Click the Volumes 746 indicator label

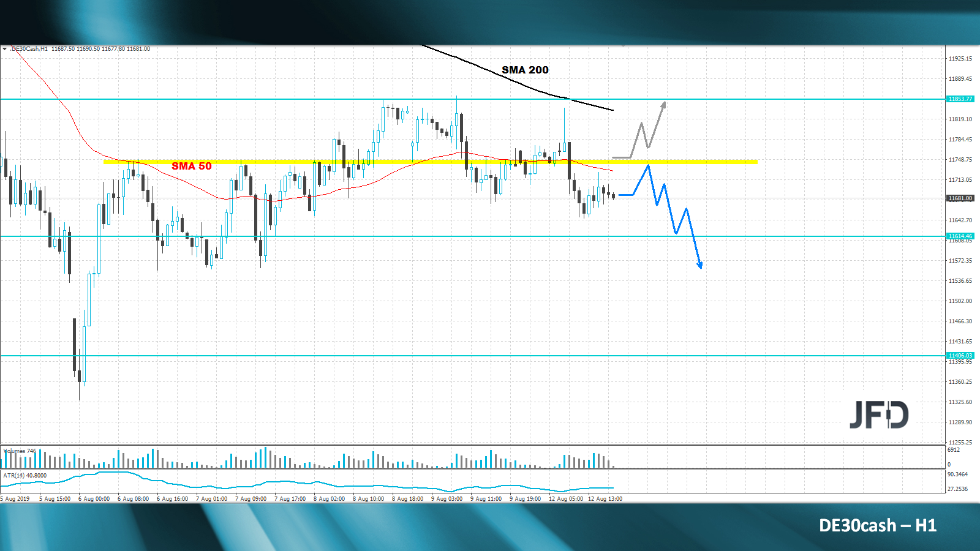pos(20,451)
